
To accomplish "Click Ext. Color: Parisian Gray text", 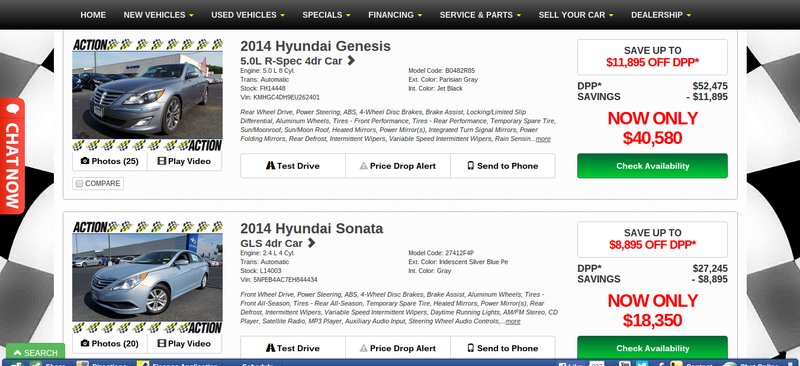I will point(443,80).
